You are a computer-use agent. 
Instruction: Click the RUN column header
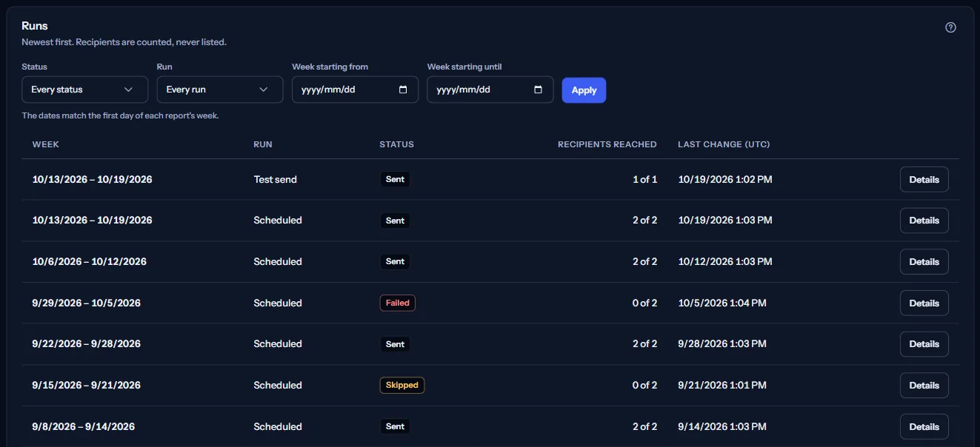(x=263, y=144)
